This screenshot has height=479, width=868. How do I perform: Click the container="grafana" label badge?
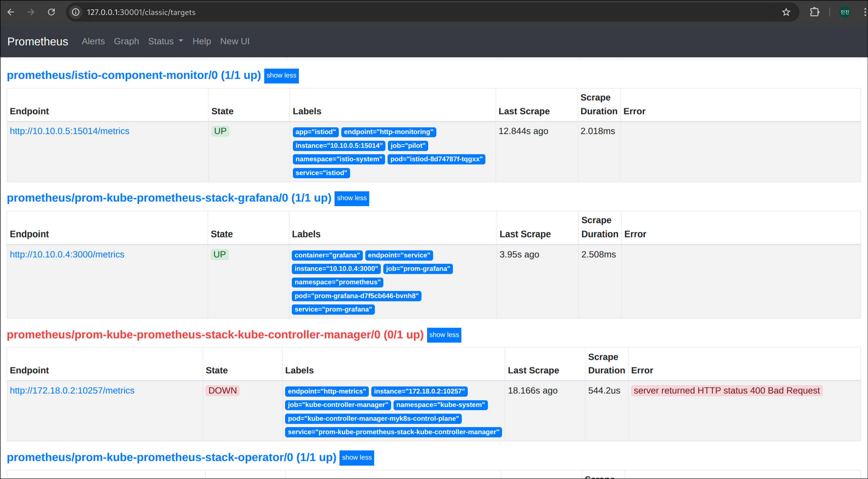[327, 256]
